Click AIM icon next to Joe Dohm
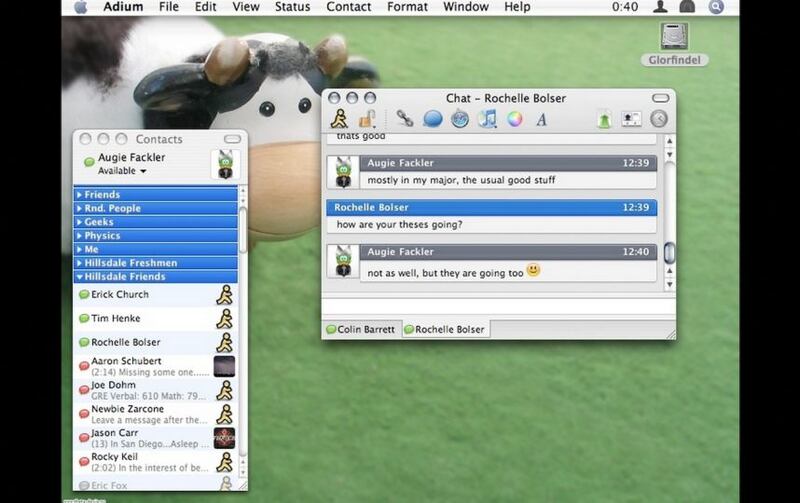The height and width of the screenshot is (503, 800). pyautogui.click(x=224, y=391)
